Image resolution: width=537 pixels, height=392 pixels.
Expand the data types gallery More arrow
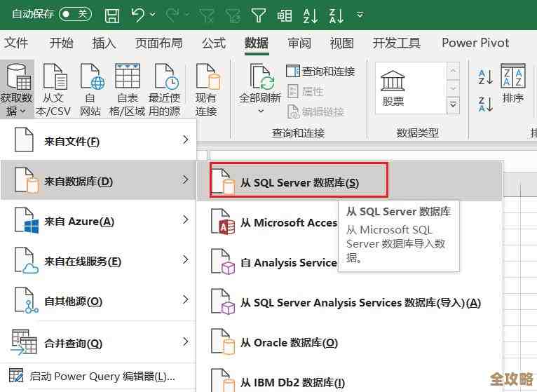[x=453, y=104]
